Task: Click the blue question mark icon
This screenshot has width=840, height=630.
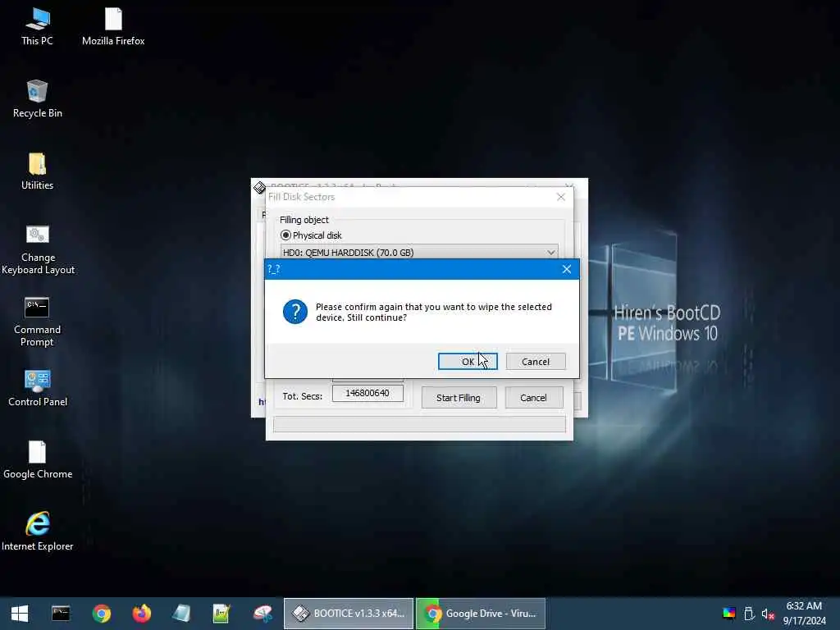Action: point(295,312)
